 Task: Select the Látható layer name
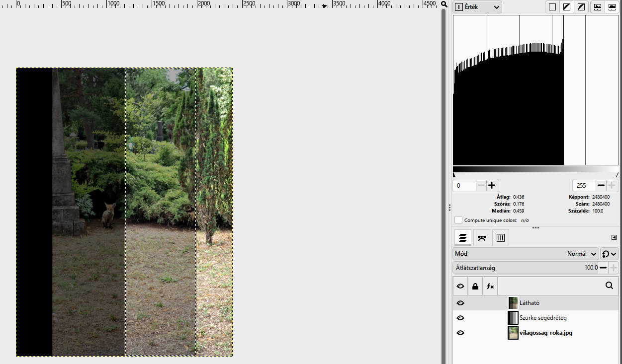(530, 303)
